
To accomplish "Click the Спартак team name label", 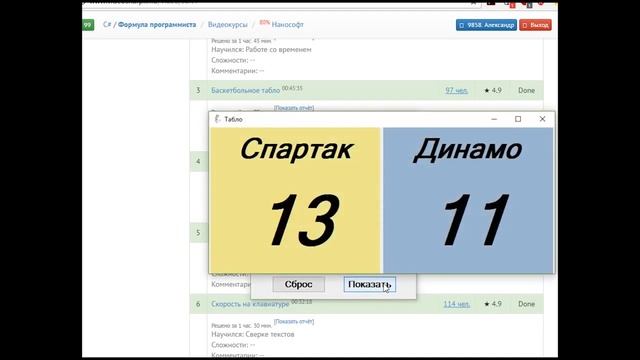I will click(x=296, y=149).
